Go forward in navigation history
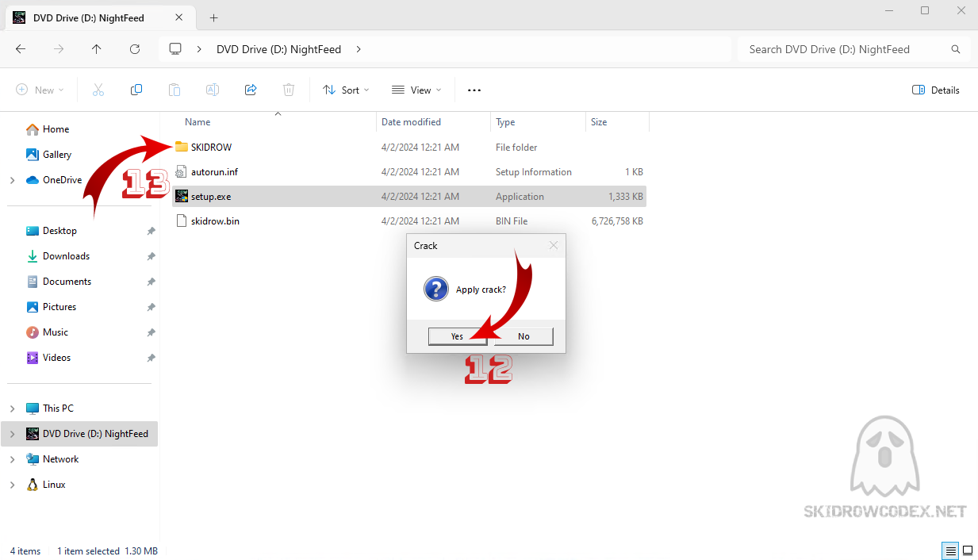Image resolution: width=978 pixels, height=560 pixels. coord(59,49)
